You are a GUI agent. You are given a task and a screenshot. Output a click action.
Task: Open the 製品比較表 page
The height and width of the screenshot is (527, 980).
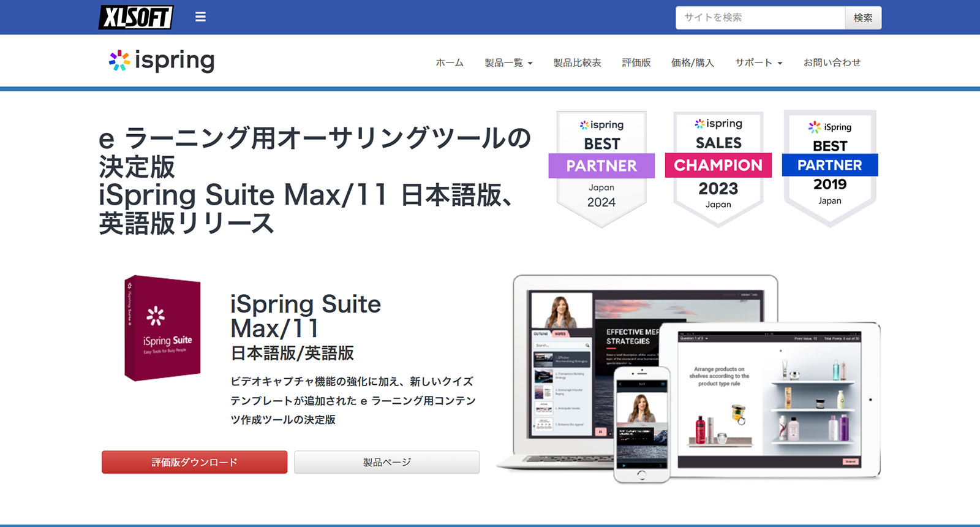point(577,63)
